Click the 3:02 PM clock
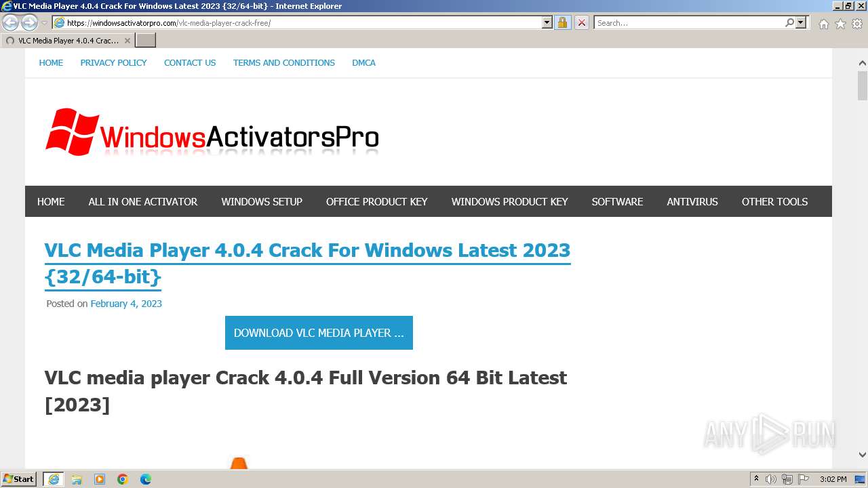Viewport: 868px width, 488px height. point(833,479)
